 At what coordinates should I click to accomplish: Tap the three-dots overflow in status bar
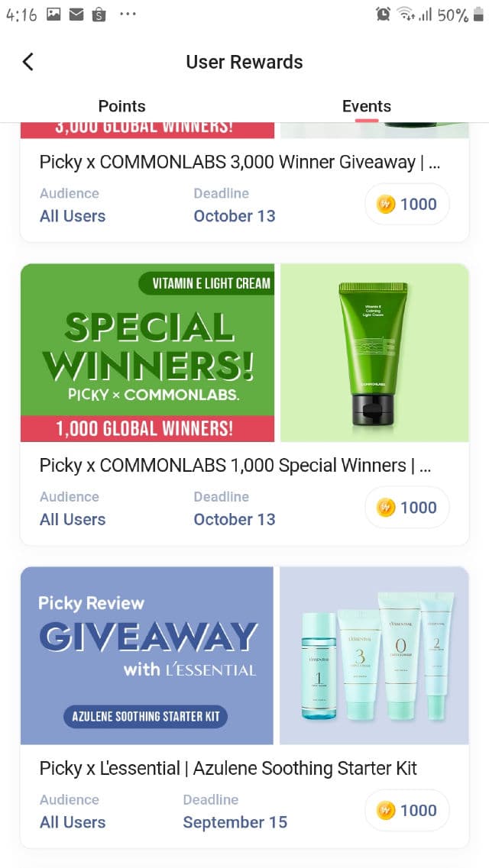128,15
